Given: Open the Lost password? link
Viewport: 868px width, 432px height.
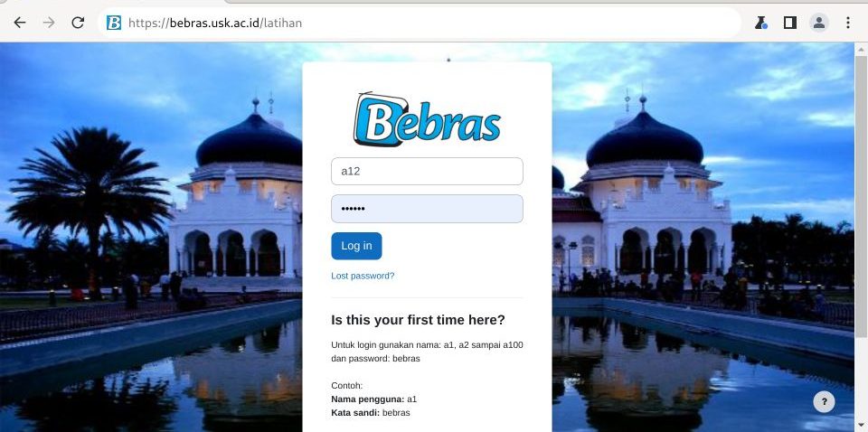Looking at the screenshot, I should [363, 276].
